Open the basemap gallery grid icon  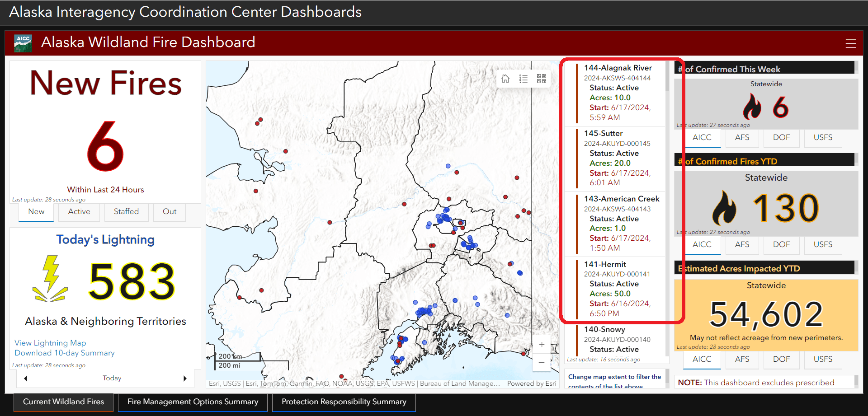coord(542,79)
